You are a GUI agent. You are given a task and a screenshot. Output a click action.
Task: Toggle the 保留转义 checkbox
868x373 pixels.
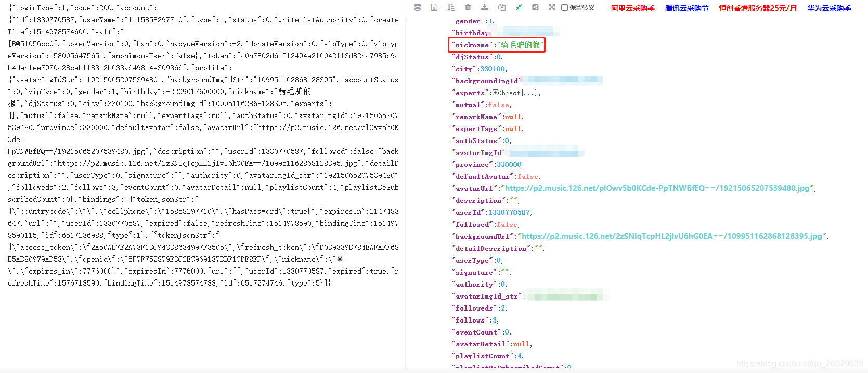point(564,8)
